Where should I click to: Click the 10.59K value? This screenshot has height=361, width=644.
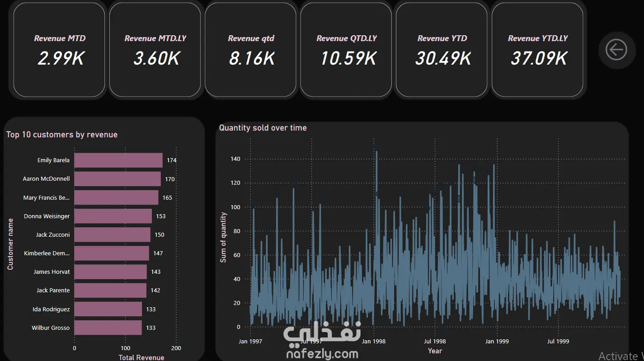(348, 58)
